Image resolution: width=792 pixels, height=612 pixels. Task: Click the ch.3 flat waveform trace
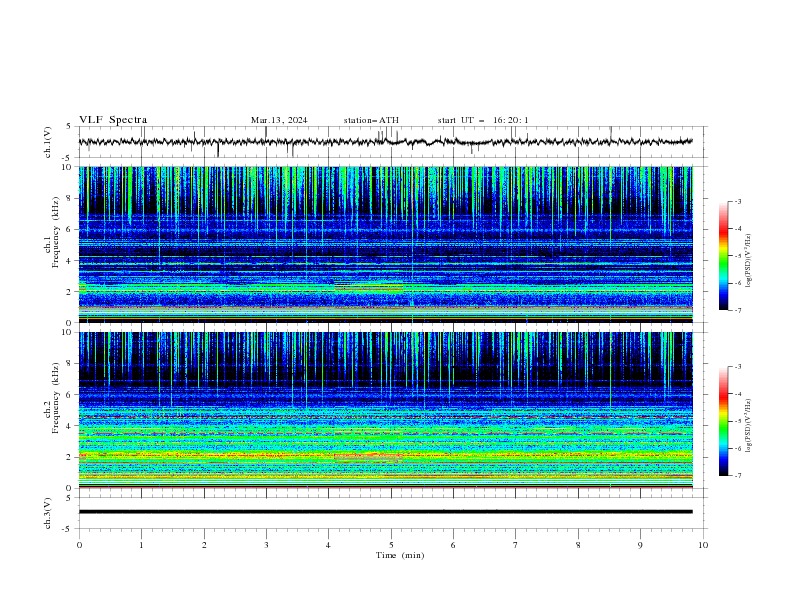[385, 512]
